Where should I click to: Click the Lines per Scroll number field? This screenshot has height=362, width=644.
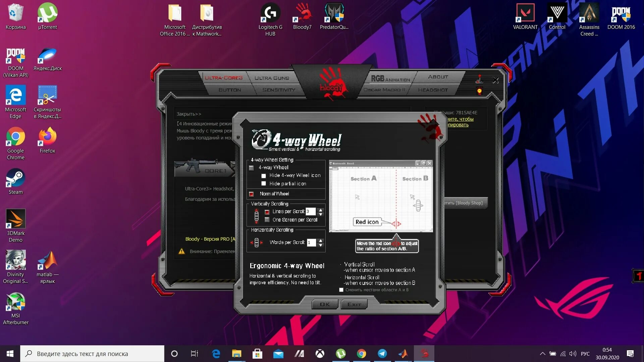tap(311, 212)
